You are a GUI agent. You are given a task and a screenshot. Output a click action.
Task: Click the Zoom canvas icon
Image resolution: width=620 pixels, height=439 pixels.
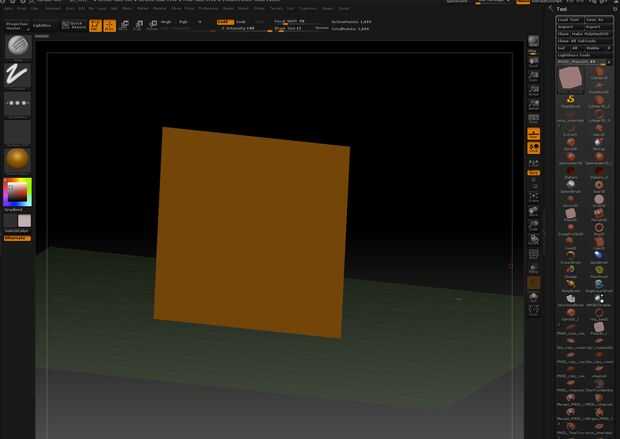pos(533,76)
